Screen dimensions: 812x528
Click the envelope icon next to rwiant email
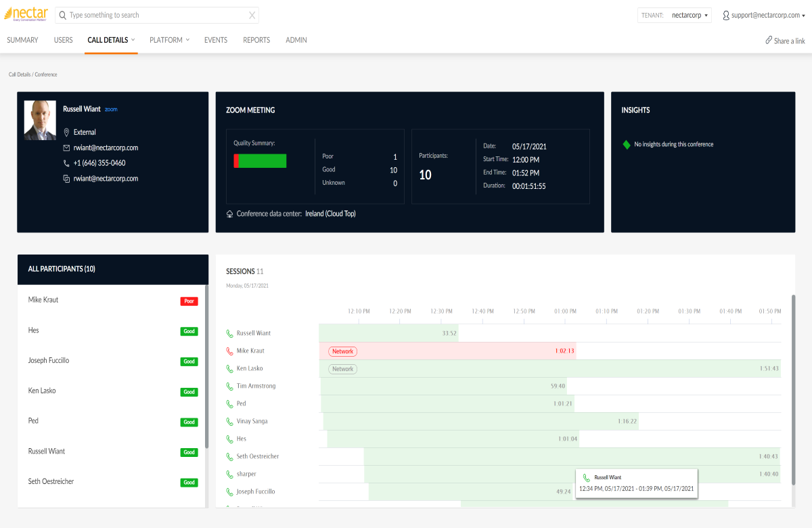(66, 148)
